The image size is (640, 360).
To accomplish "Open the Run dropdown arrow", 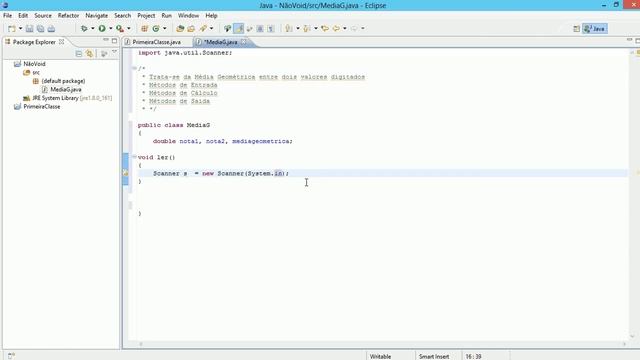I will (x=111, y=29).
